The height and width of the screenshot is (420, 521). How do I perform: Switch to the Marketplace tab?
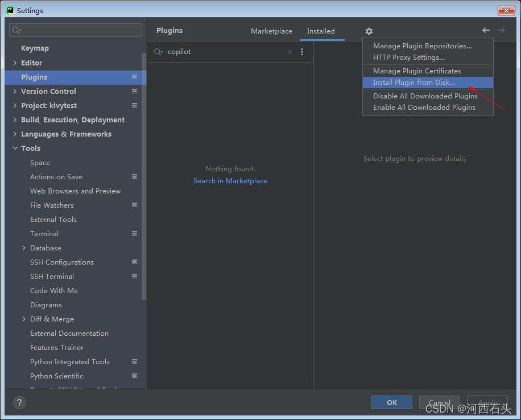[x=271, y=31]
